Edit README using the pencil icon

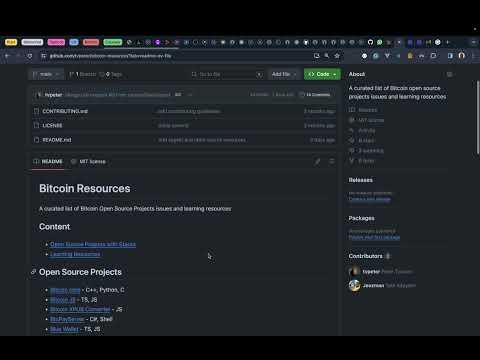pyautogui.click(x=317, y=162)
